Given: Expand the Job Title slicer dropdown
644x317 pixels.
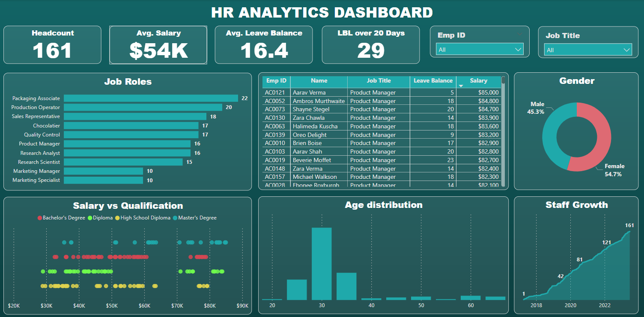Looking at the screenshot, I should (x=626, y=50).
